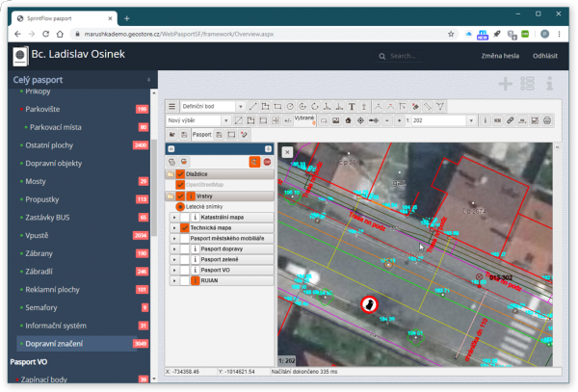Click the hamburger menu icon in map toolbar

(x=172, y=106)
